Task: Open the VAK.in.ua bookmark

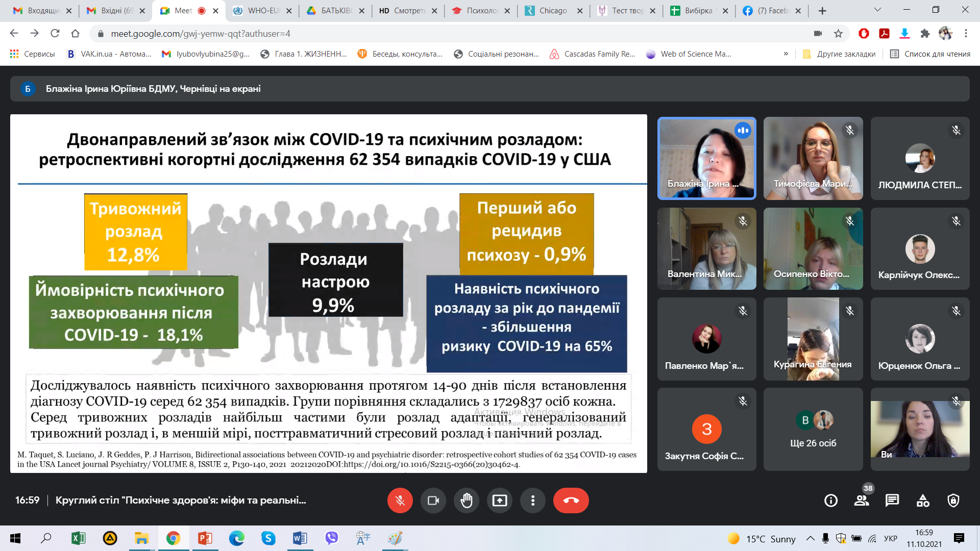Action: pyautogui.click(x=109, y=54)
